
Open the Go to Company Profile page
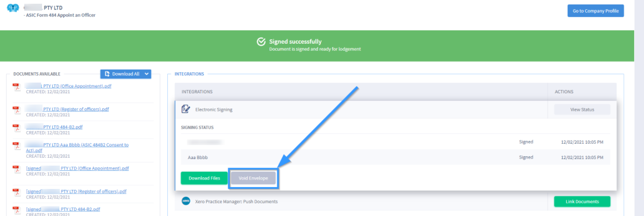point(595,11)
